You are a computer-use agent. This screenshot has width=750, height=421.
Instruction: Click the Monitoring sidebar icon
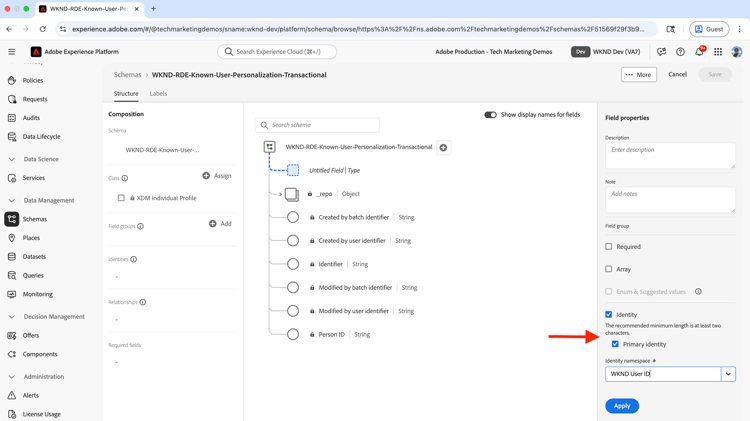tap(12, 294)
